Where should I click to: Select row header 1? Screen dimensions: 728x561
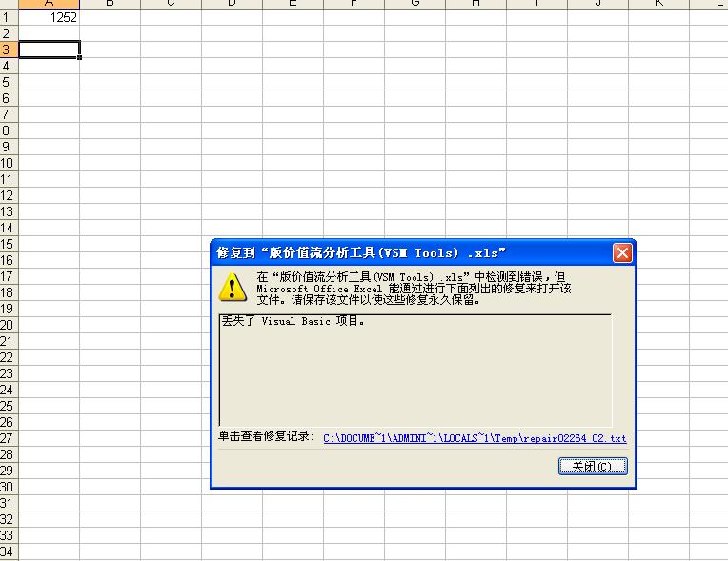tap(9, 17)
